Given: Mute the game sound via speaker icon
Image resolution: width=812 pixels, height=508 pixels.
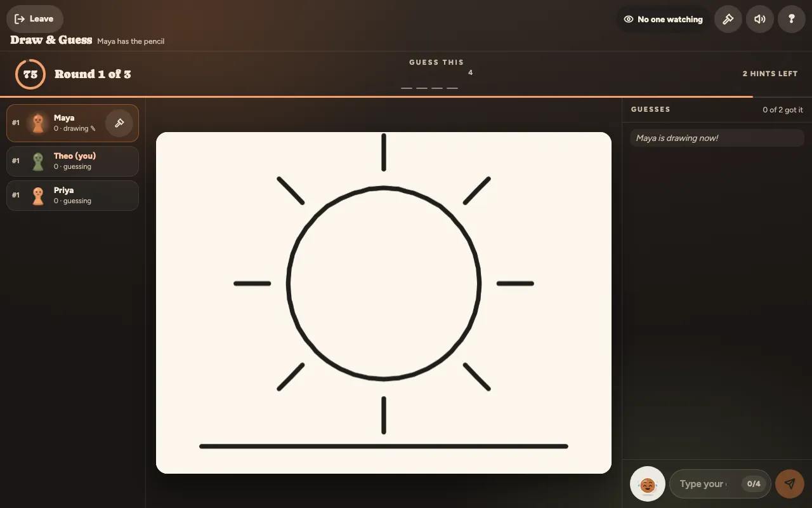Looking at the screenshot, I should (x=760, y=19).
